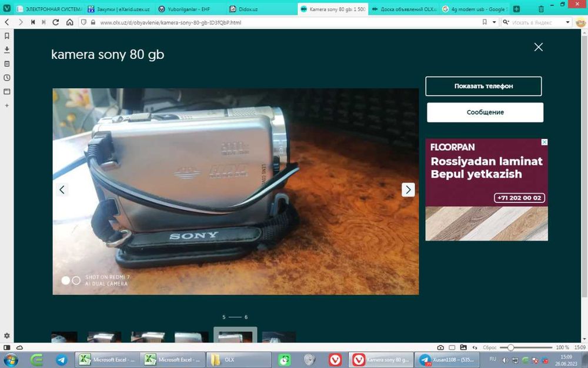Screen dimensions: 588x368
Task: Switch to first Microsoft Excel taskbar window
Action: coord(107,360)
